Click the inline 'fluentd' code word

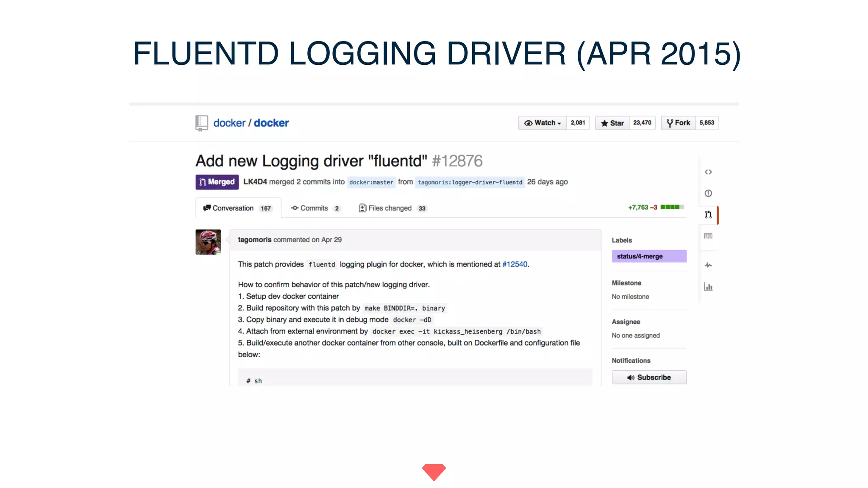322,265
